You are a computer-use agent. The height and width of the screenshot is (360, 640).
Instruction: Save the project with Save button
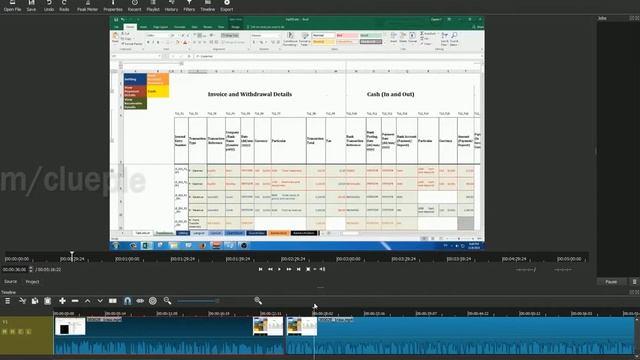(x=31, y=6)
